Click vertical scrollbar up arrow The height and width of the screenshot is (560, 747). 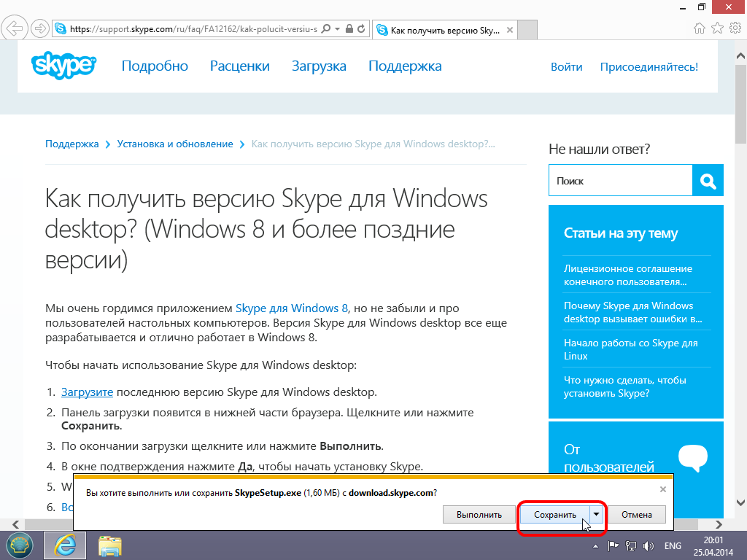(741, 56)
